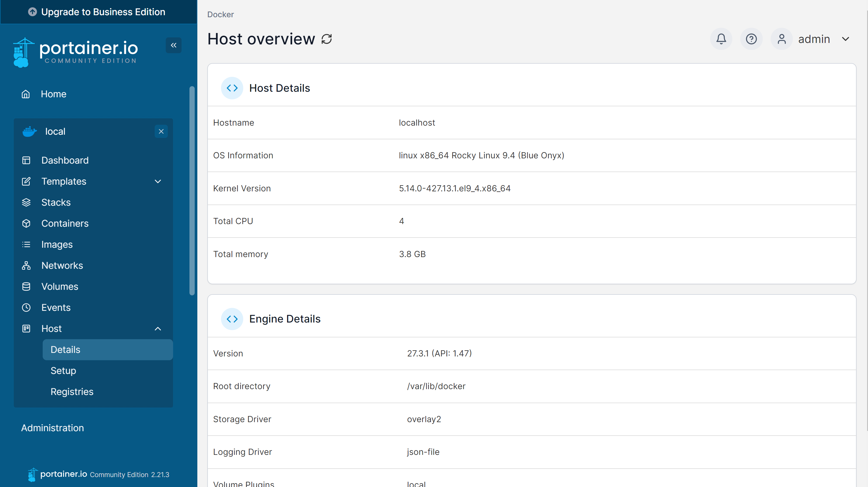Collapse the sidebar with the double-chevron button
868x487 pixels.
[x=174, y=45]
